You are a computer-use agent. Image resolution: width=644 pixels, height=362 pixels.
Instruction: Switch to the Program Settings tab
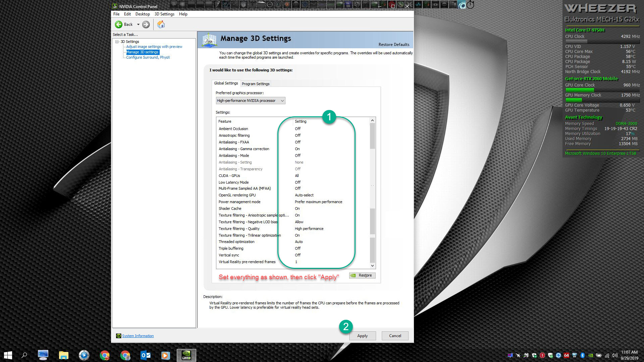click(x=255, y=84)
